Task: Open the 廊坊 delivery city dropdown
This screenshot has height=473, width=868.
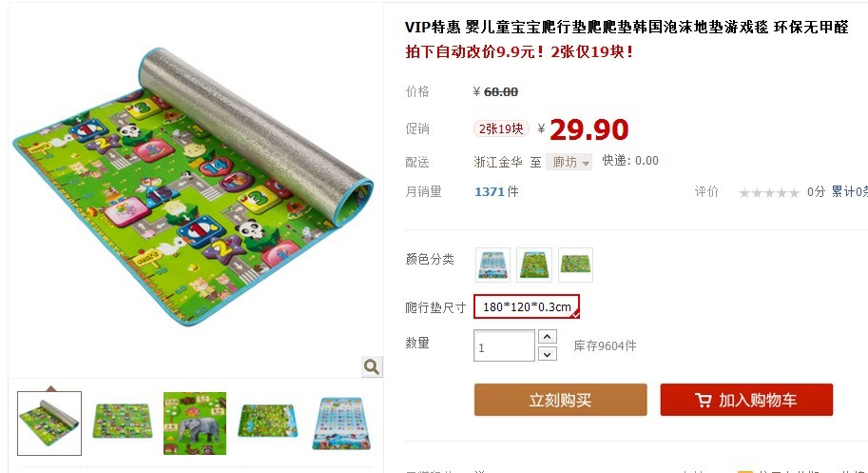Action: click(569, 162)
